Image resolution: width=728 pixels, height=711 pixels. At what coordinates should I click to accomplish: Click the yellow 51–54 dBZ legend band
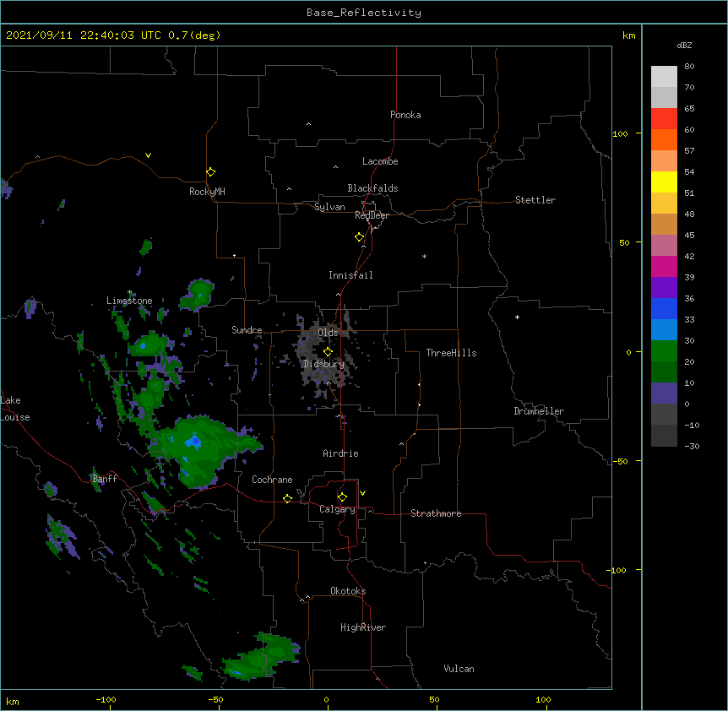[664, 182]
